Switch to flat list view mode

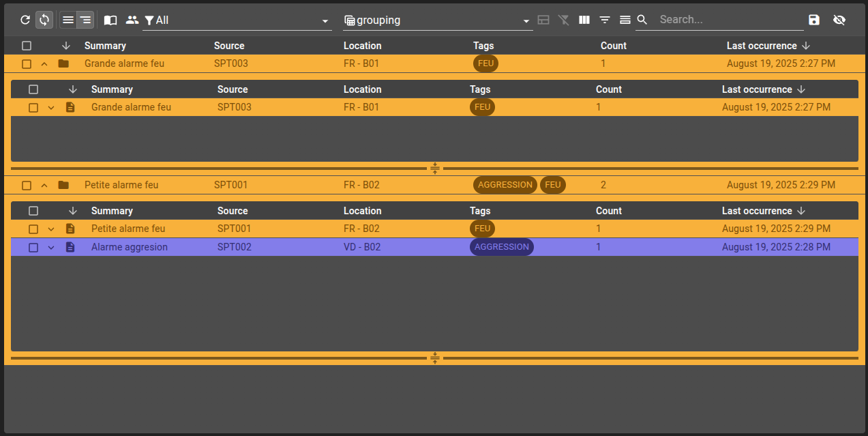tap(68, 20)
